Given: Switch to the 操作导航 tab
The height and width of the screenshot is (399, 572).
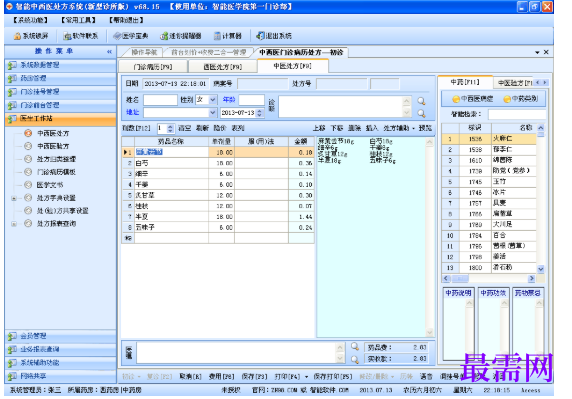Looking at the screenshot, I should point(144,53).
